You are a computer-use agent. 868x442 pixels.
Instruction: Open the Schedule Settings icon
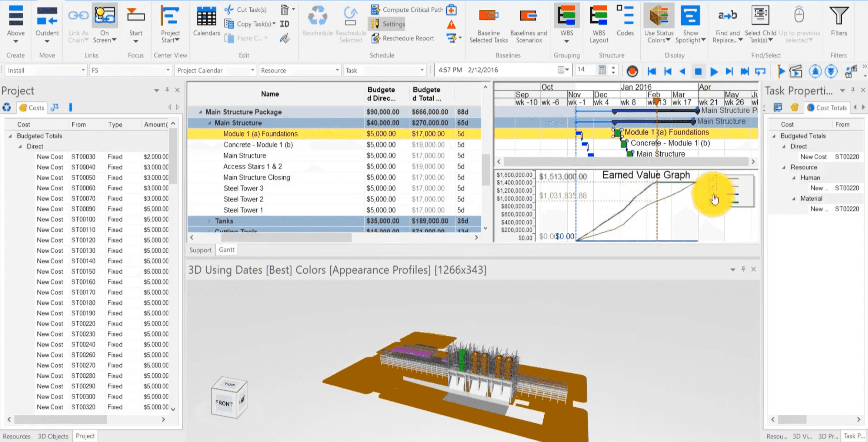pos(376,24)
